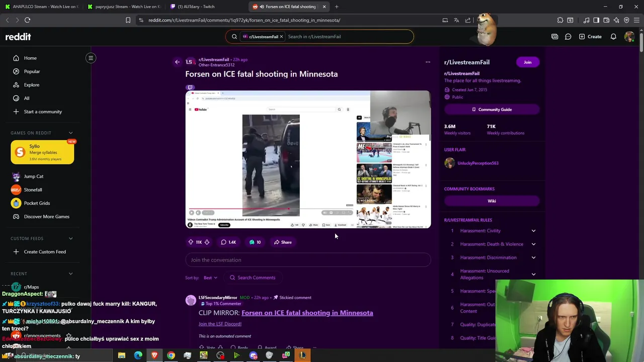Remove the r/LivestreamFail search filter chip
This screenshot has width=644, height=362.
click(281, 36)
